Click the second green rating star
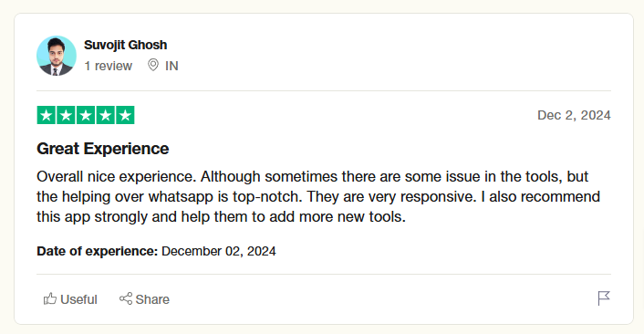The image size is (644, 334). click(x=66, y=115)
